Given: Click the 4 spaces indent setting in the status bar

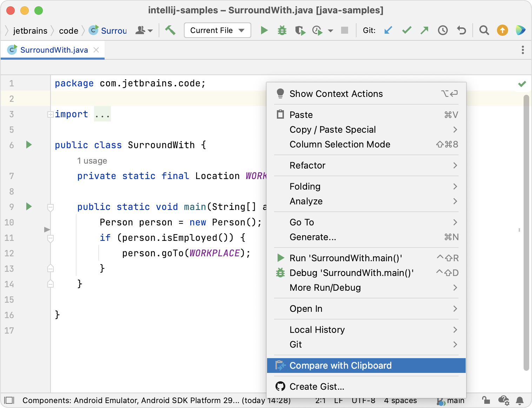Looking at the screenshot, I should pos(400,400).
